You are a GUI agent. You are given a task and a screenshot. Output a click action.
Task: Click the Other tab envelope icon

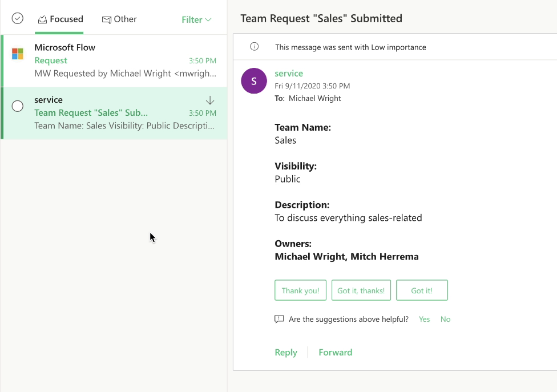tap(106, 19)
